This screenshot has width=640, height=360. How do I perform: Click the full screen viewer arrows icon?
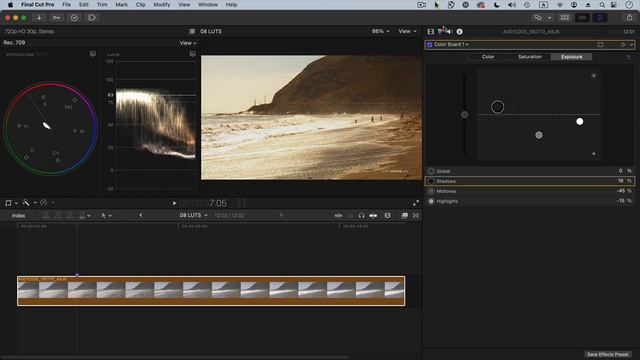(416, 203)
